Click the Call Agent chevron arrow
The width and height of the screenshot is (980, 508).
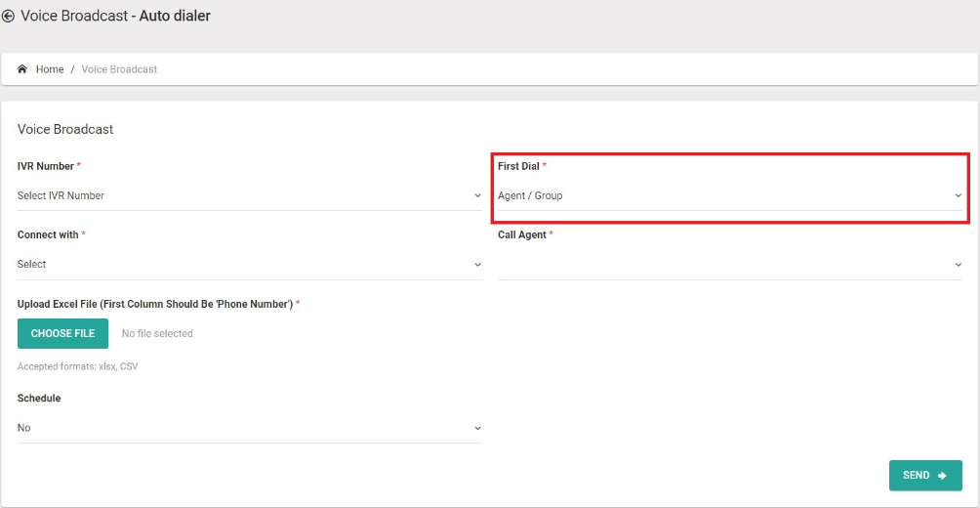959,265
